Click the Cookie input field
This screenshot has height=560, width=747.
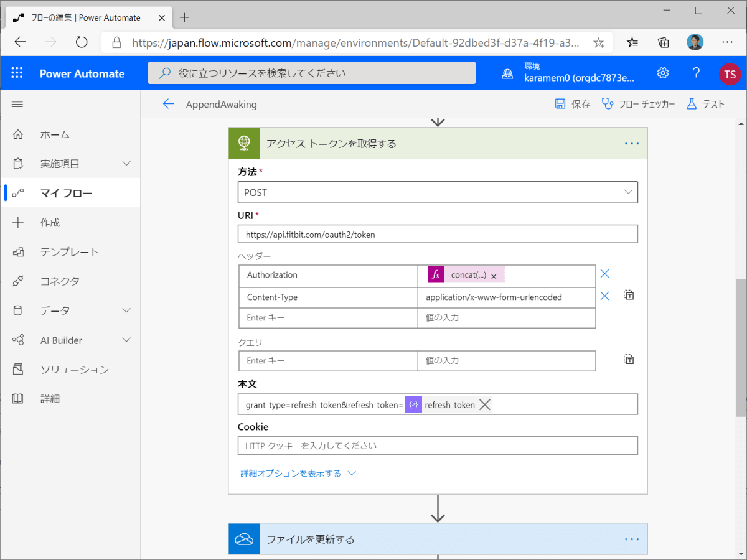tap(438, 446)
